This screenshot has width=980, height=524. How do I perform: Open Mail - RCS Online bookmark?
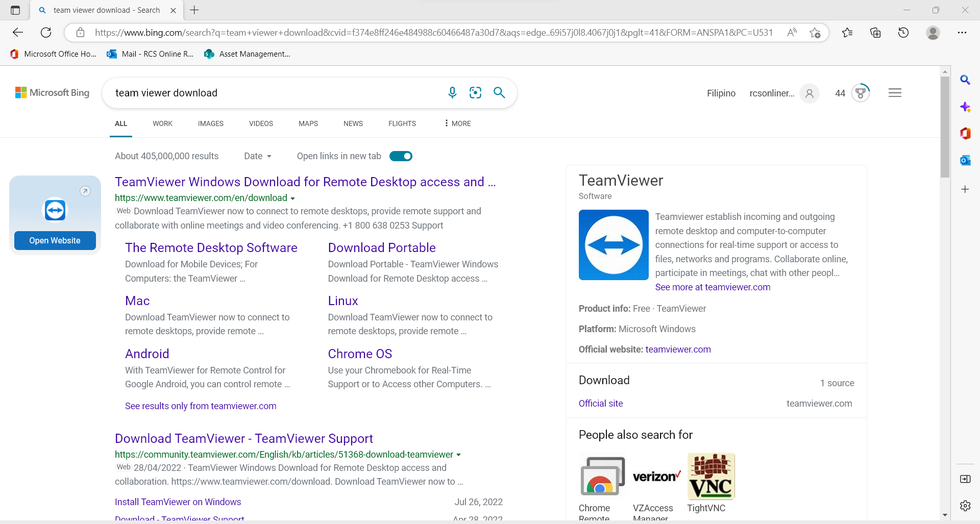(x=150, y=54)
